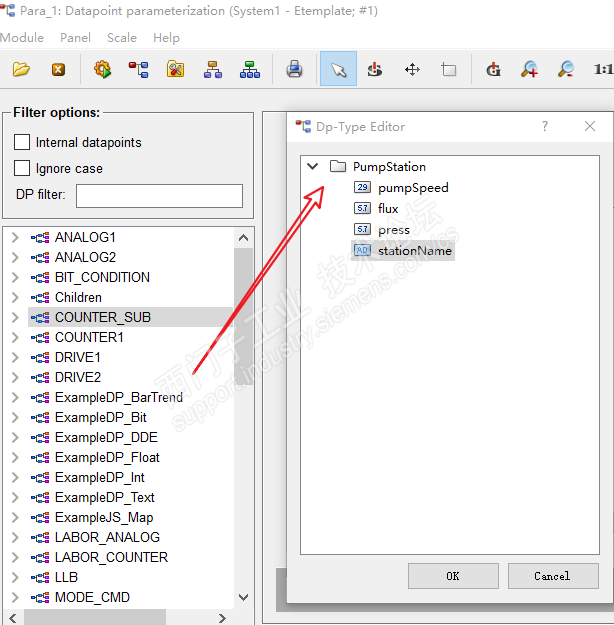This screenshot has height=625, width=614.
Task: Expand the MODE_CMD tree node
Action: click(15, 597)
